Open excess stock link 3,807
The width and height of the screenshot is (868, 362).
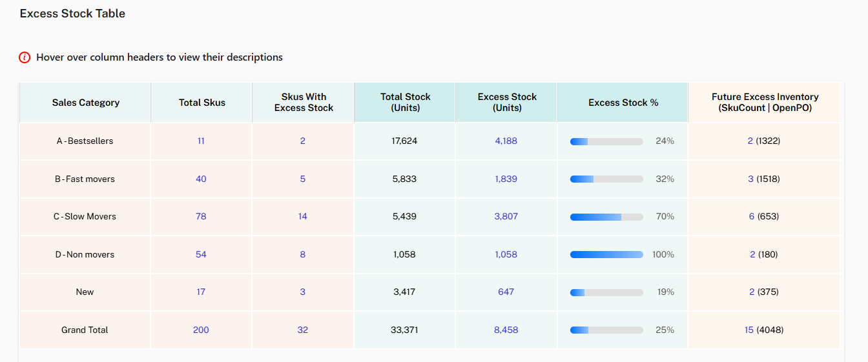pos(506,216)
